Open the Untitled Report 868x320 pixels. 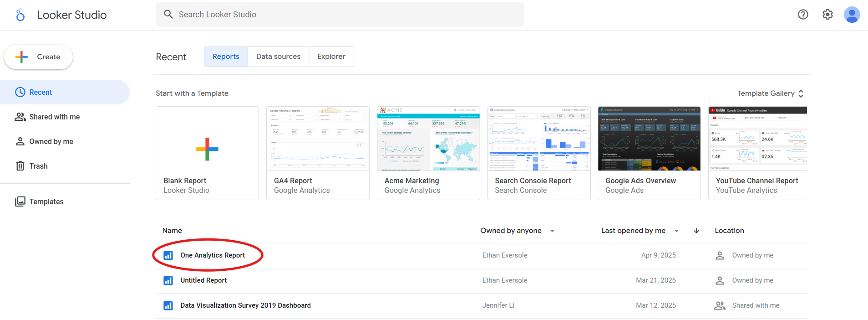pos(203,280)
